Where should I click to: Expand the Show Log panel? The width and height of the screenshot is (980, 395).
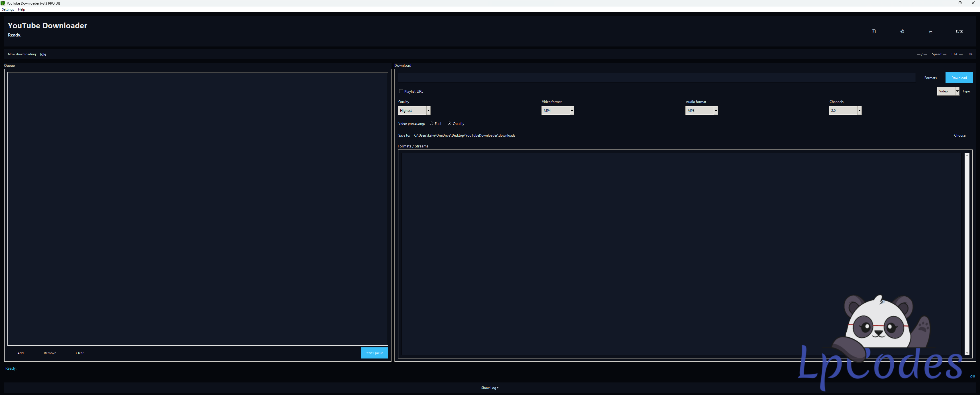coord(490,388)
